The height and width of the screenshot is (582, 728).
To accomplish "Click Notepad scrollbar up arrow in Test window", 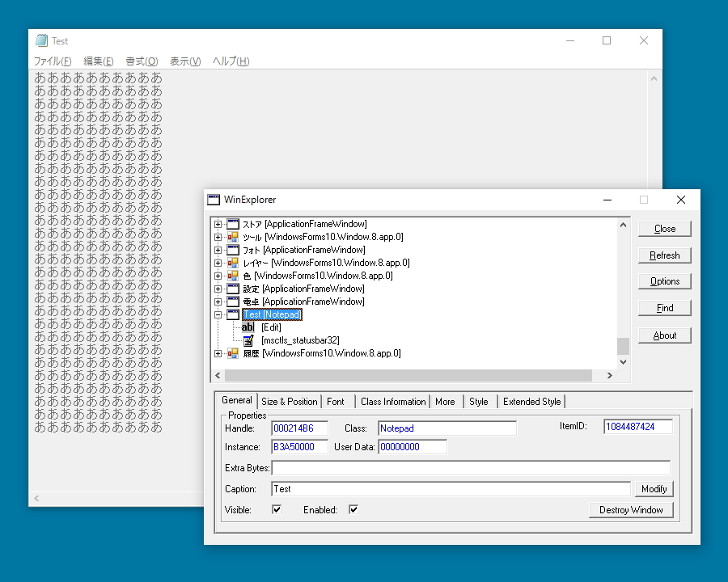I will tap(654, 79).
